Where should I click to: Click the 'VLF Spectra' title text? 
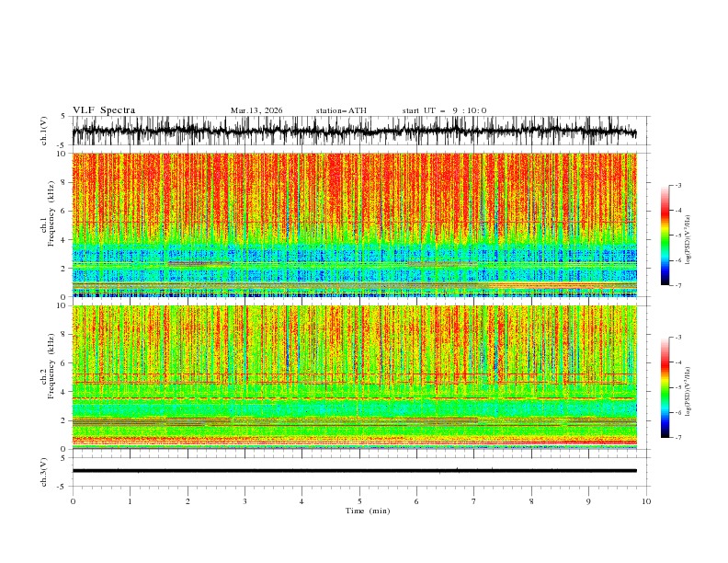[104, 110]
